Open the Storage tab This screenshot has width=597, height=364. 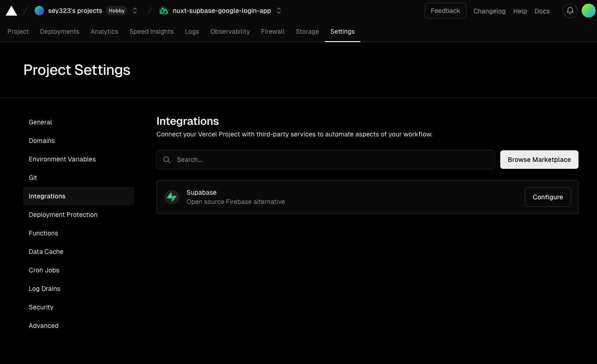pos(307,31)
